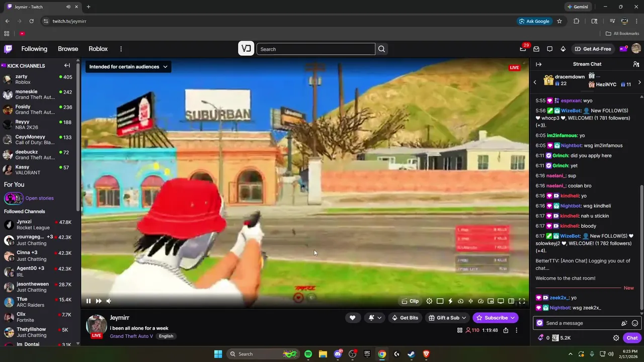
Task: Click the Jeymirr channel avatar
Action: (97, 326)
